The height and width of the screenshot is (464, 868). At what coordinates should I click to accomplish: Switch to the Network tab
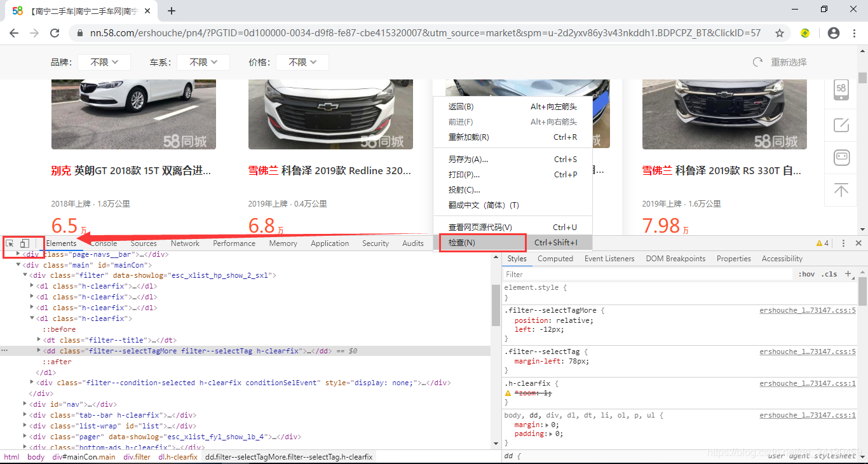point(185,243)
